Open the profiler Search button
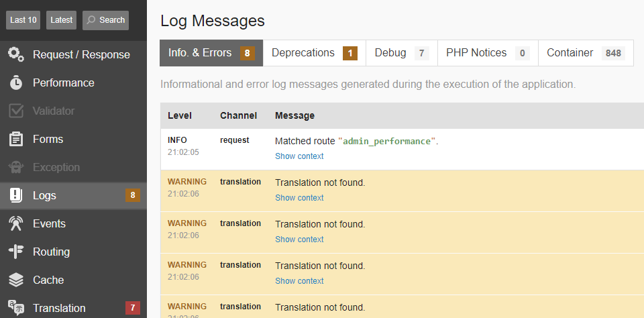Image resolution: width=644 pixels, height=318 pixels. 105,20
